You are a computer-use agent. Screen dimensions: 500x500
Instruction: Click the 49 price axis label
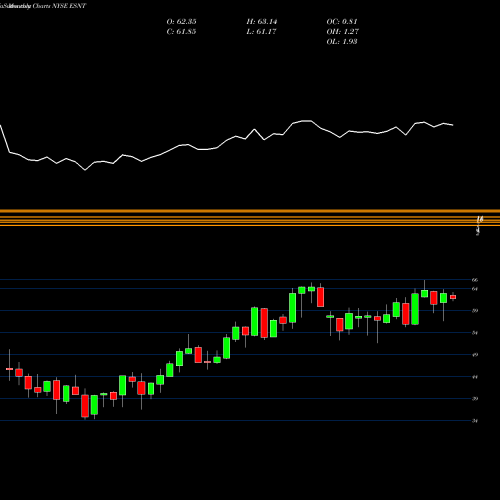point(475,355)
